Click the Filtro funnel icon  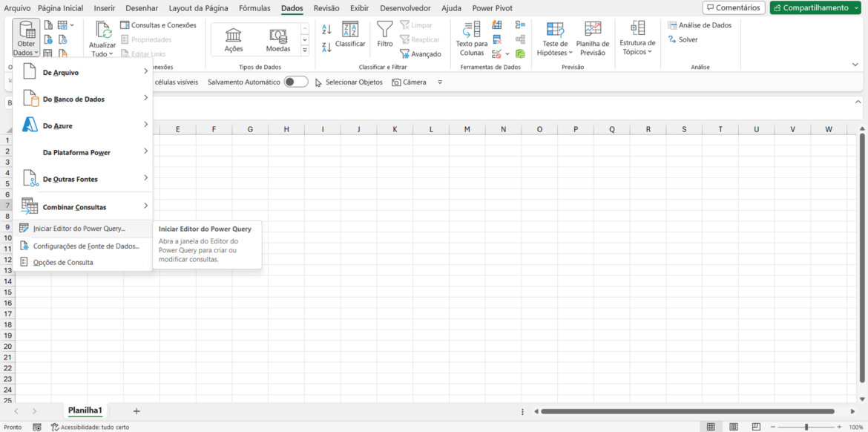(x=385, y=29)
